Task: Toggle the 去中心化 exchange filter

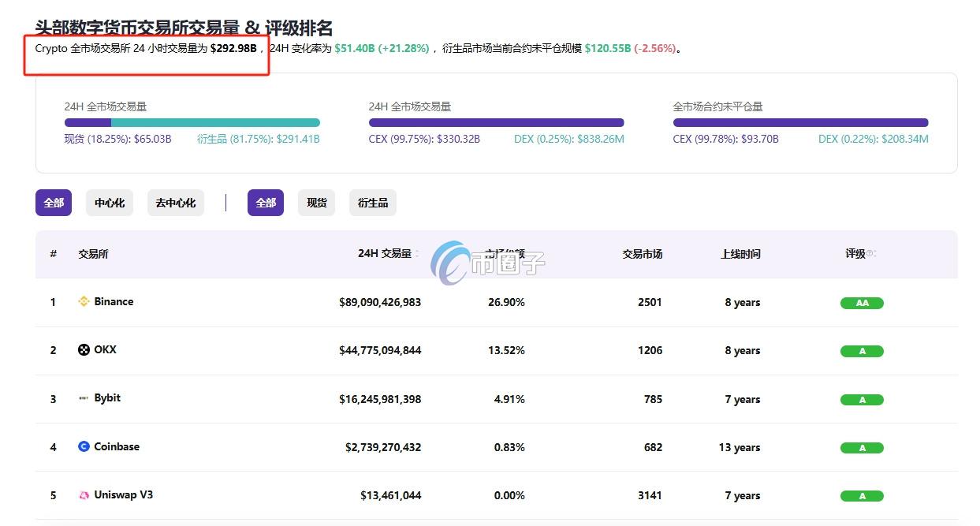Action: [175, 202]
